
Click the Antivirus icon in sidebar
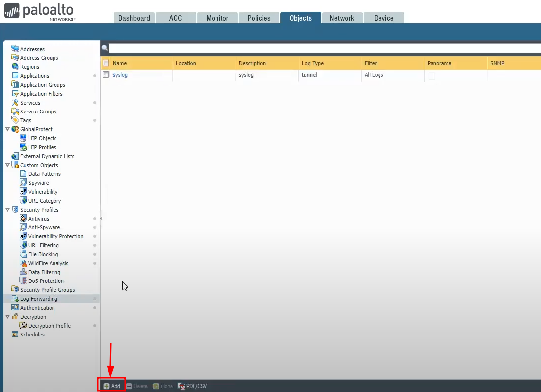coord(23,219)
